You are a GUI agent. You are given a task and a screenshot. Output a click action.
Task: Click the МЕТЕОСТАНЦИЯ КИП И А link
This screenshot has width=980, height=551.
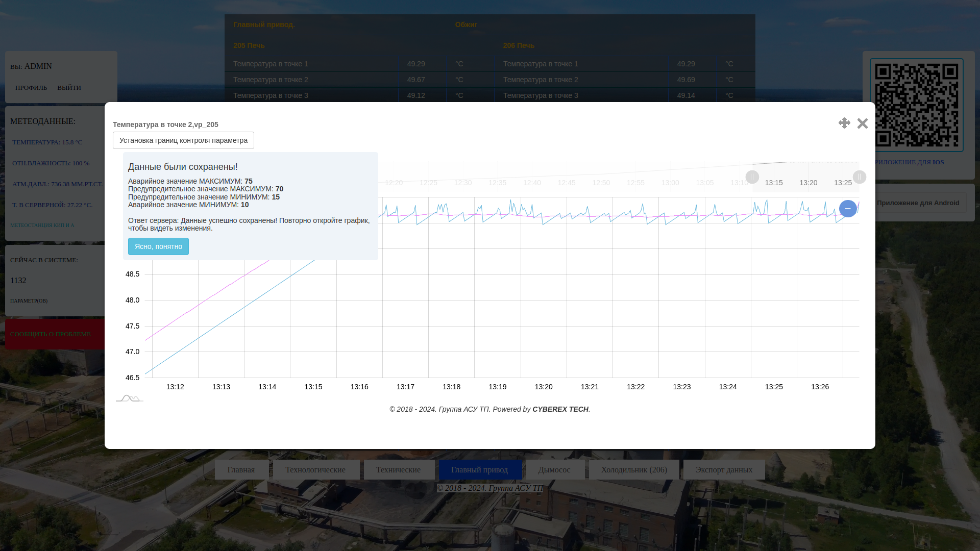point(42,225)
